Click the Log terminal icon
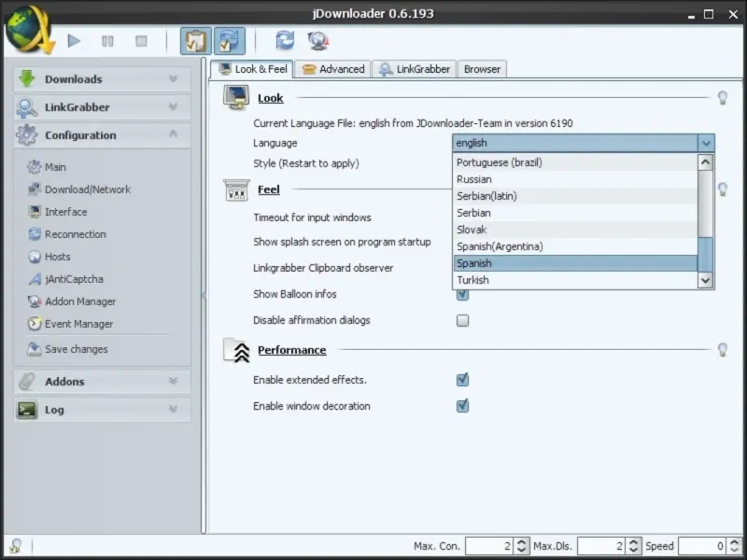747x560 pixels. [27, 410]
